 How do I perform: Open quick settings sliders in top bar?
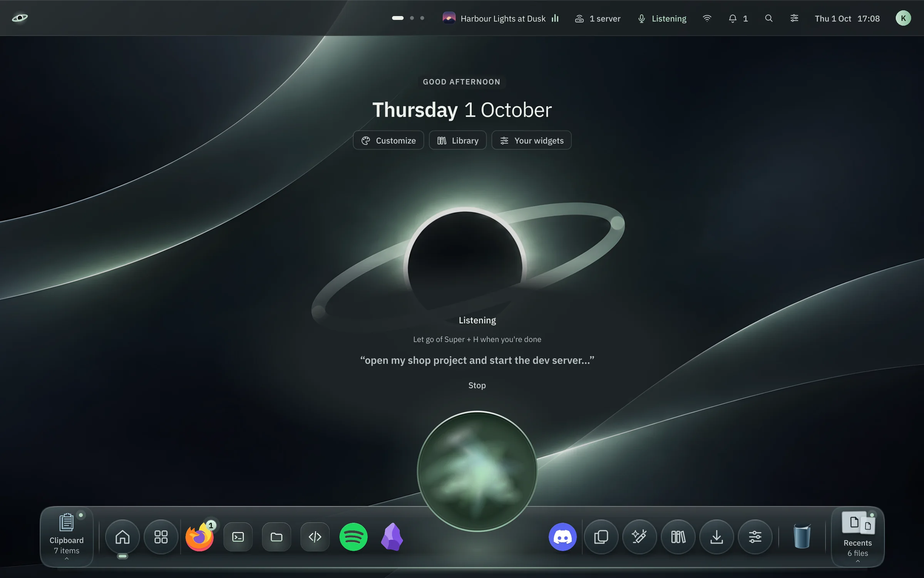794,18
